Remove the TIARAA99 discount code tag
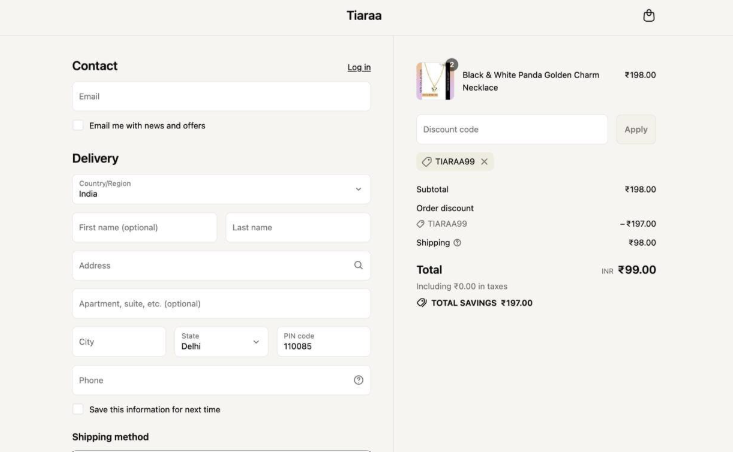The image size is (733, 452). (484, 162)
